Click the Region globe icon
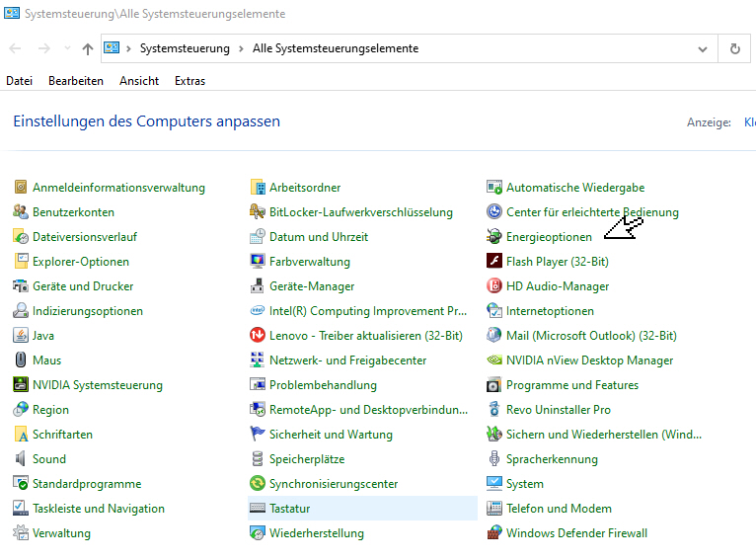This screenshot has height=560, width=756. point(21,409)
